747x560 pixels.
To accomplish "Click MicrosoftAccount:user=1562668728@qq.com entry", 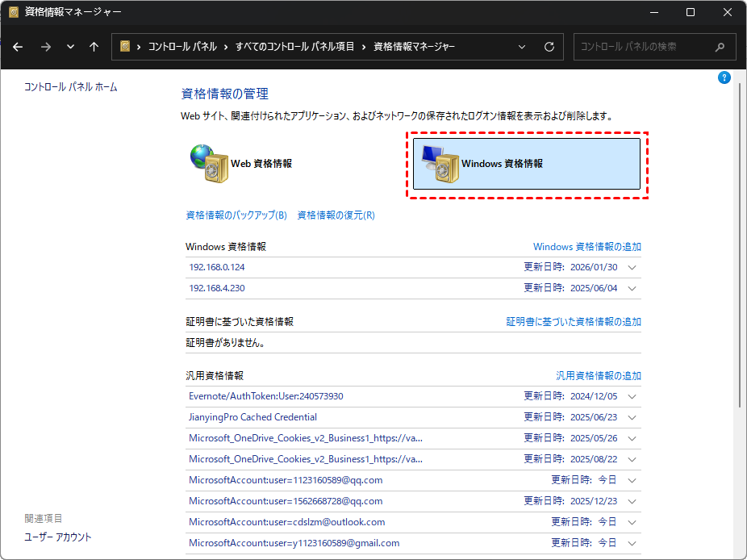I will (286, 501).
